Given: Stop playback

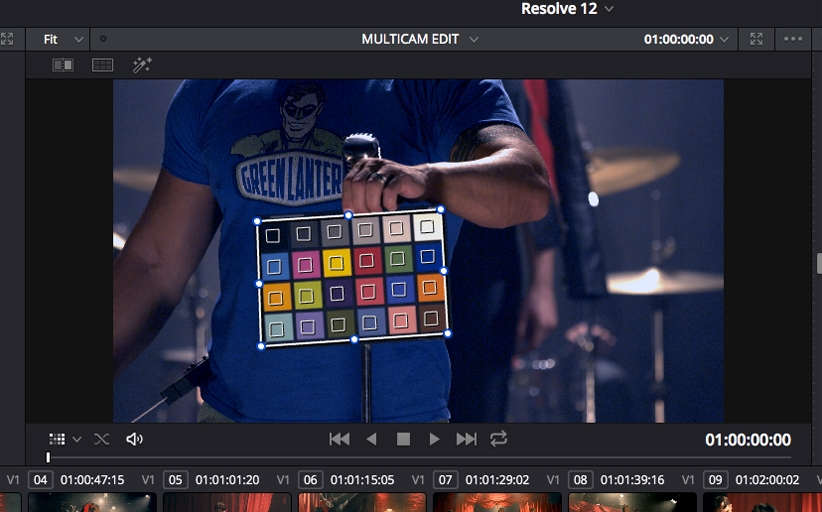Looking at the screenshot, I should tap(403, 439).
